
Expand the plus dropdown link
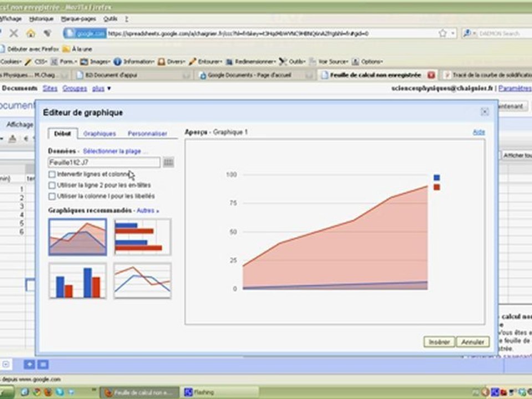point(101,88)
